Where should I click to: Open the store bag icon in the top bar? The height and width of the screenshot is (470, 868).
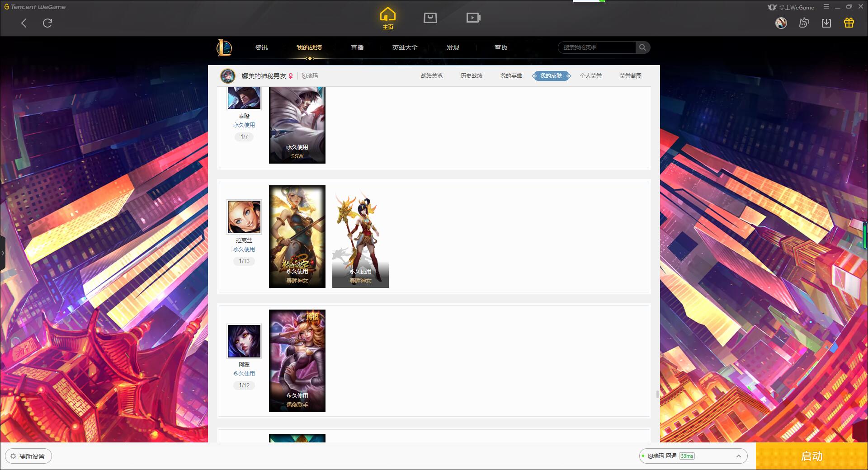(430, 18)
